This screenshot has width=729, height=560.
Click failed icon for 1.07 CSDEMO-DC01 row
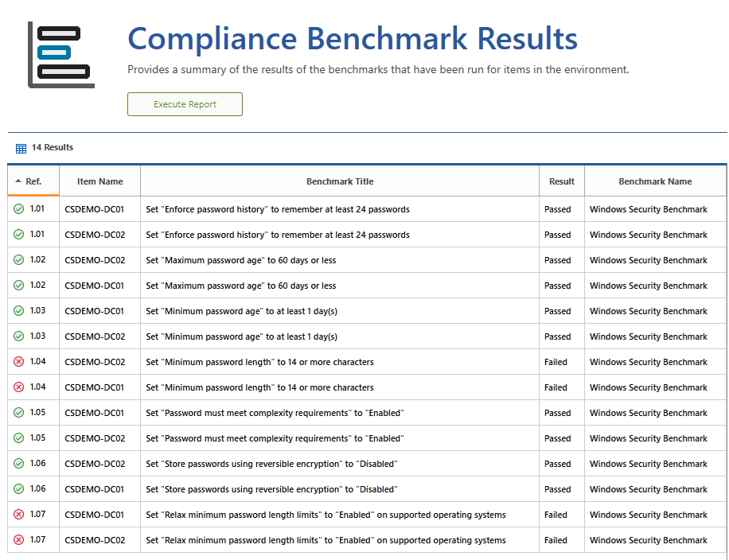[18, 515]
